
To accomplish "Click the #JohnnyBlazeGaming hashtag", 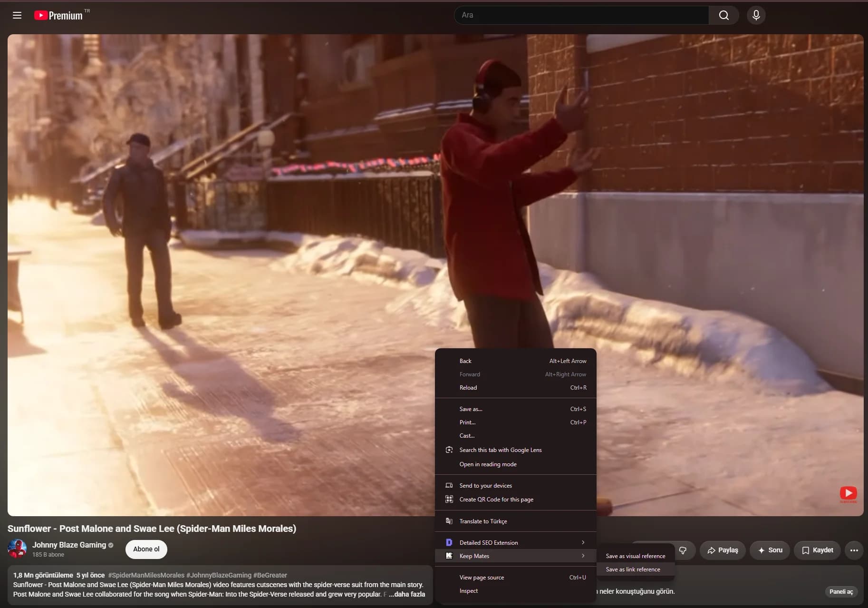I will click(219, 575).
